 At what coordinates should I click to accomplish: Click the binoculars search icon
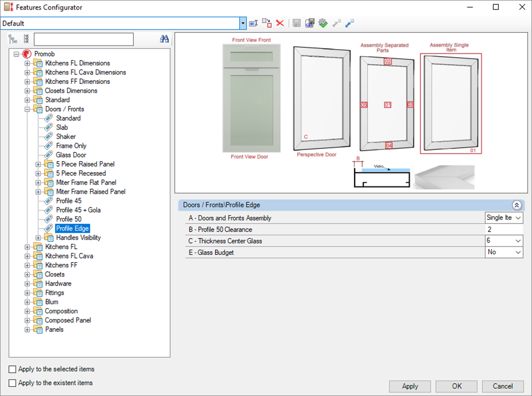point(164,39)
